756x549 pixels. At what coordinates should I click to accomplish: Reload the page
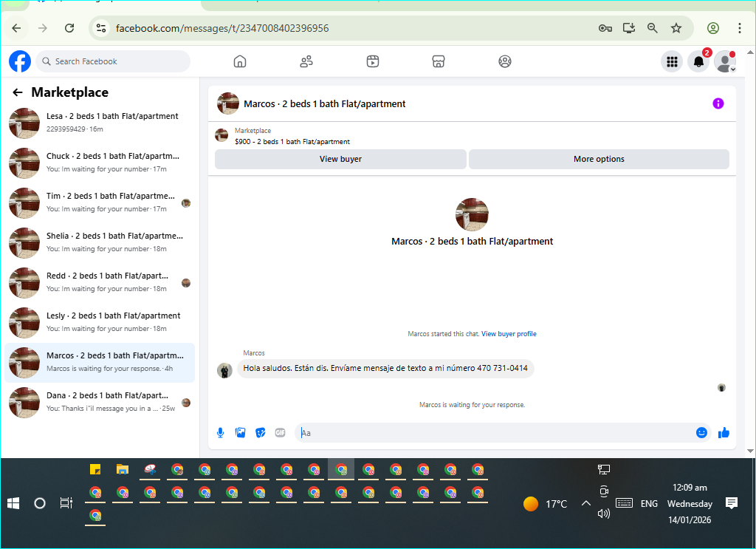point(69,28)
